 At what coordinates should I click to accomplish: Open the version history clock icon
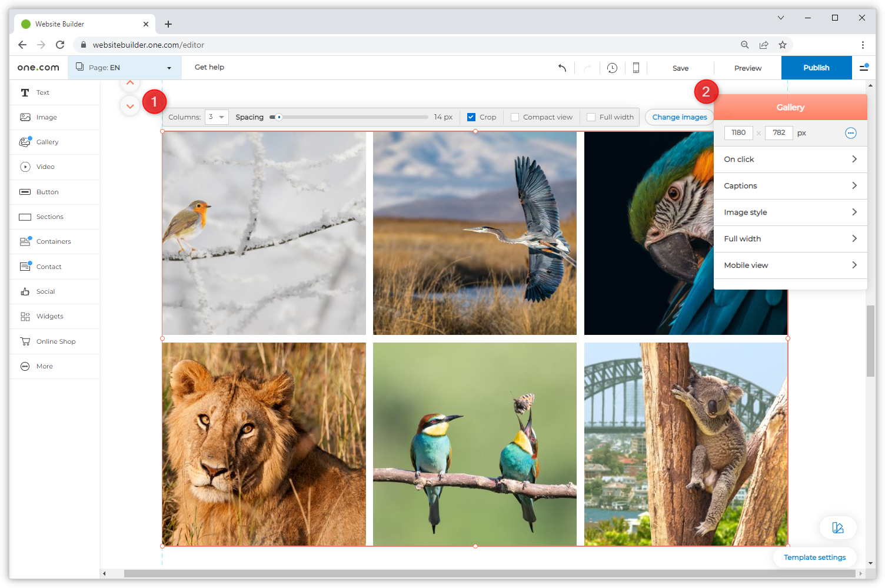tap(612, 68)
